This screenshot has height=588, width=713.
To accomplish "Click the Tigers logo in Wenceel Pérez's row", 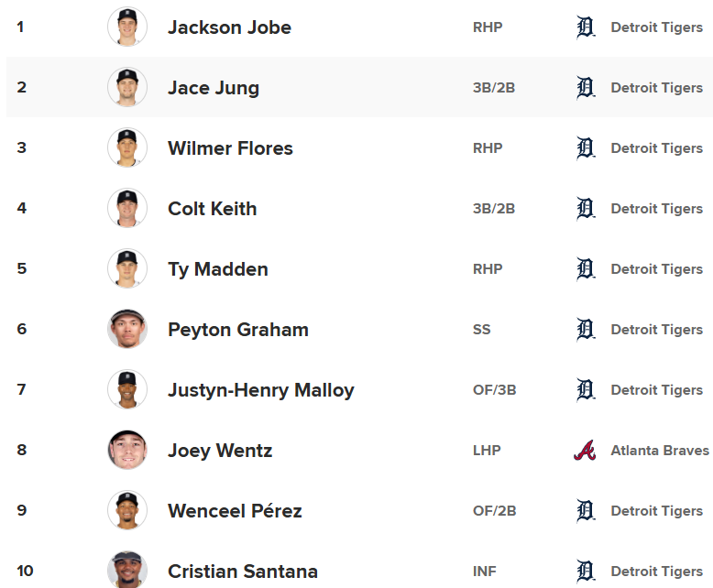I will click(x=586, y=511).
